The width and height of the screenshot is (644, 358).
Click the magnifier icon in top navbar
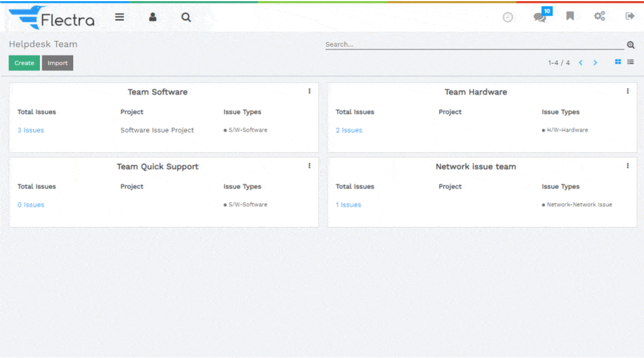(186, 17)
